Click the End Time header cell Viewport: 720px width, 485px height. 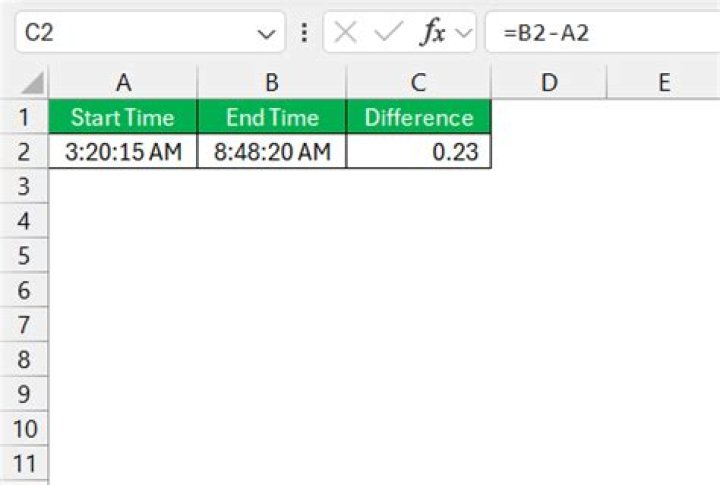272,118
